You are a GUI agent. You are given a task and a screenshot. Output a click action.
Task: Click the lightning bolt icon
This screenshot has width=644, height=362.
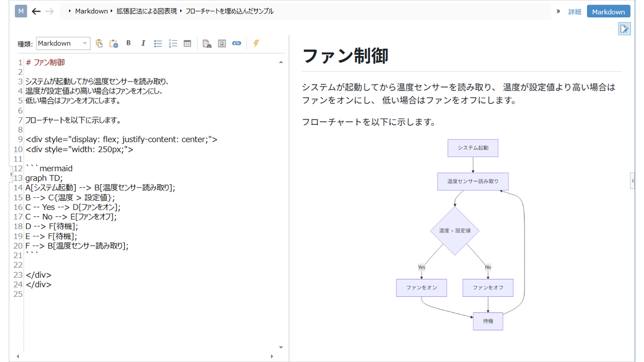click(256, 43)
